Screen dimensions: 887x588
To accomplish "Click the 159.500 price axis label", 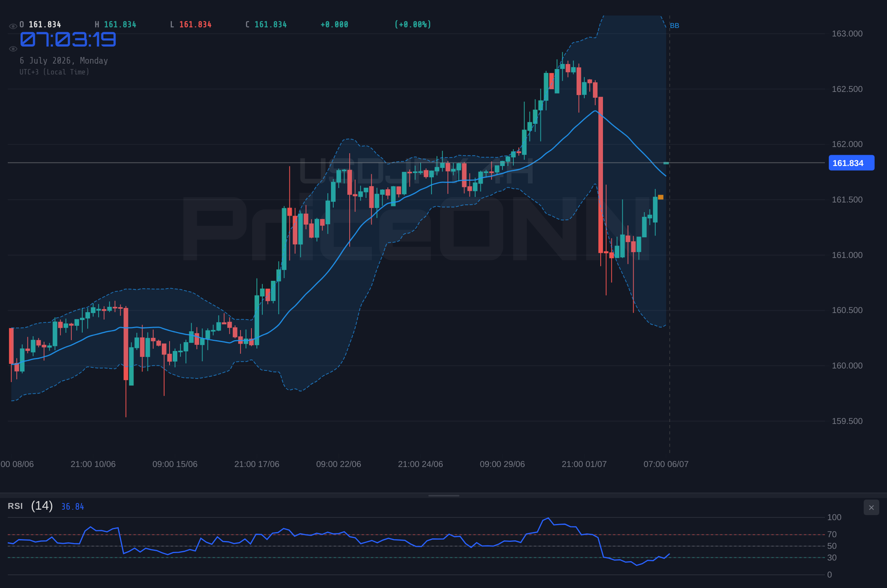I will tap(847, 421).
